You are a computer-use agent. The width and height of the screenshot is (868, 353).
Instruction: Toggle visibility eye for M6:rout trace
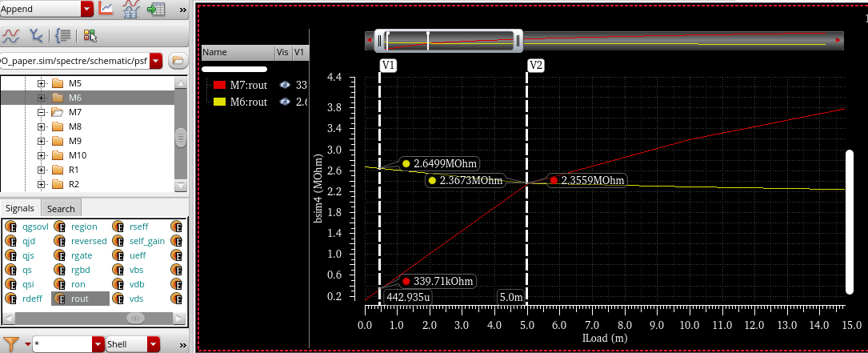tap(285, 102)
